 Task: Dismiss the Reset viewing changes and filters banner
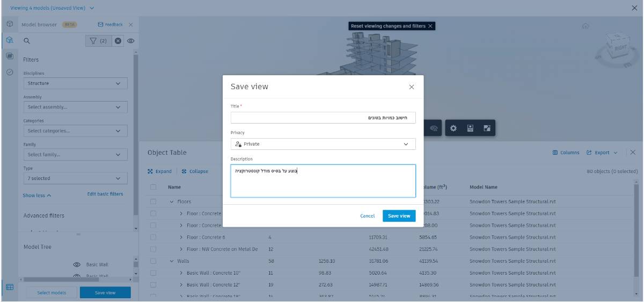[430, 26]
